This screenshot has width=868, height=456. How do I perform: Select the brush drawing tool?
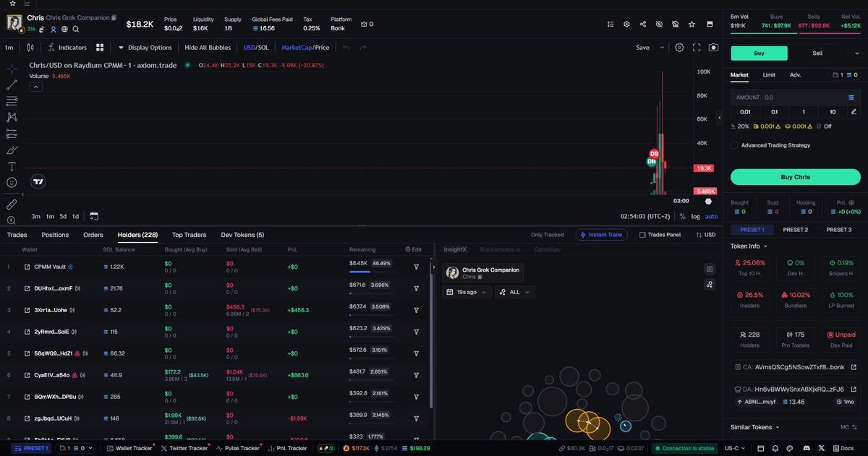coord(12,150)
